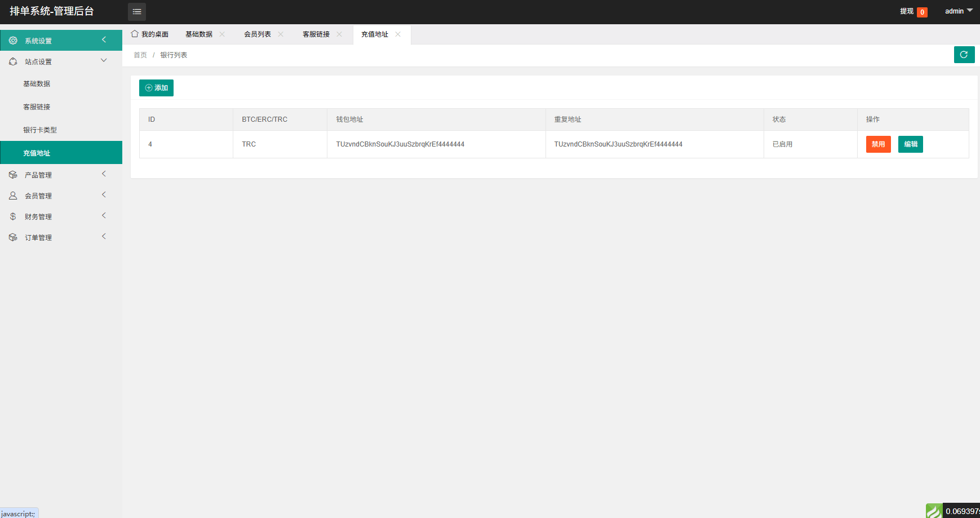Screen dimensions: 980x518
Task: Click the orange 提现 notification badge
Action: point(922,12)
